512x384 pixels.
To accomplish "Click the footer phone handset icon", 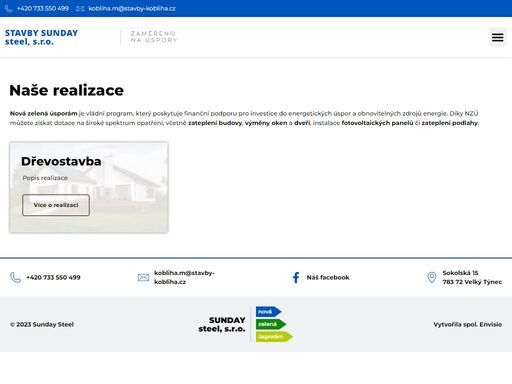I will [x=15, y=277].
